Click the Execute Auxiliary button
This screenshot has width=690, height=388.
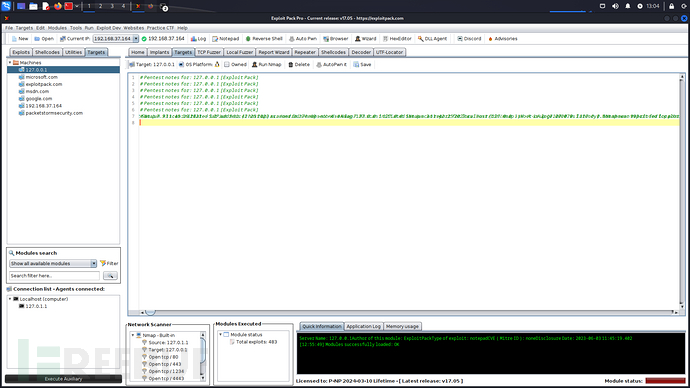coord(63,379)
